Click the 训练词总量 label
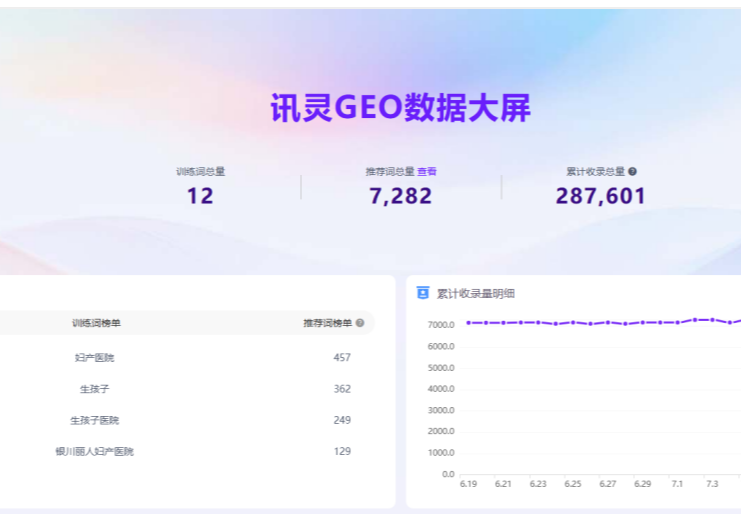This screenshot has height=514, width=741. point(200,171)
